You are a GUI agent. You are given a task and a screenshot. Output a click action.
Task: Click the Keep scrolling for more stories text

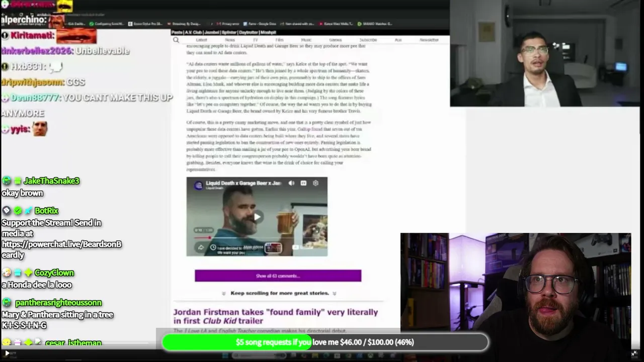pyautogui.click(x=279, y=293)
